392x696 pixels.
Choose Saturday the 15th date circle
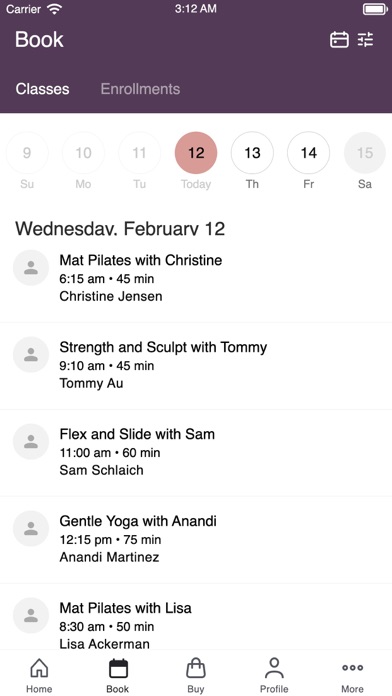click(x=365, y=153)
